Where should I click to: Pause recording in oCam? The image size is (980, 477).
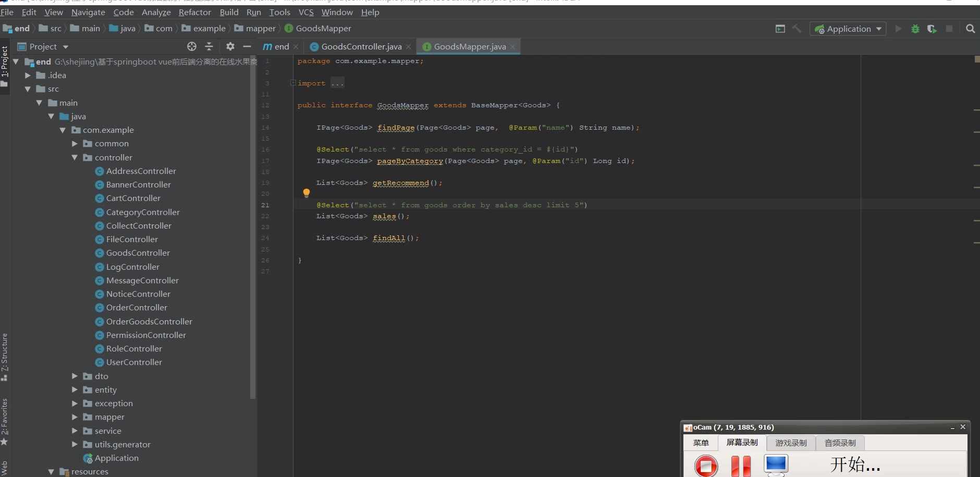tap(740, 466)
